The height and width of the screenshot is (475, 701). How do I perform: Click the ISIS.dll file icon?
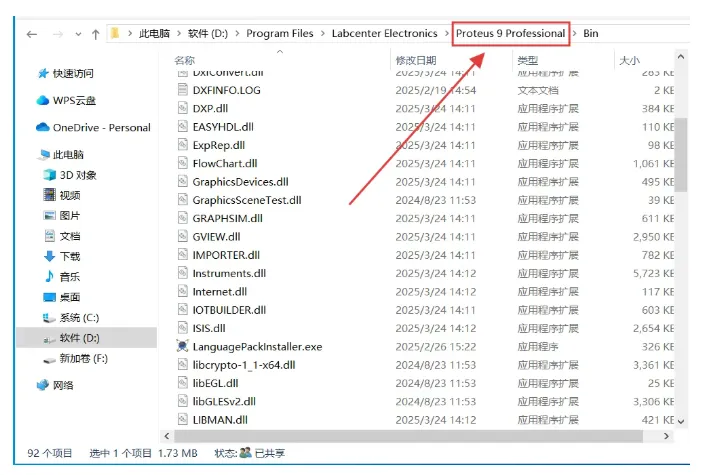[182, 328]
